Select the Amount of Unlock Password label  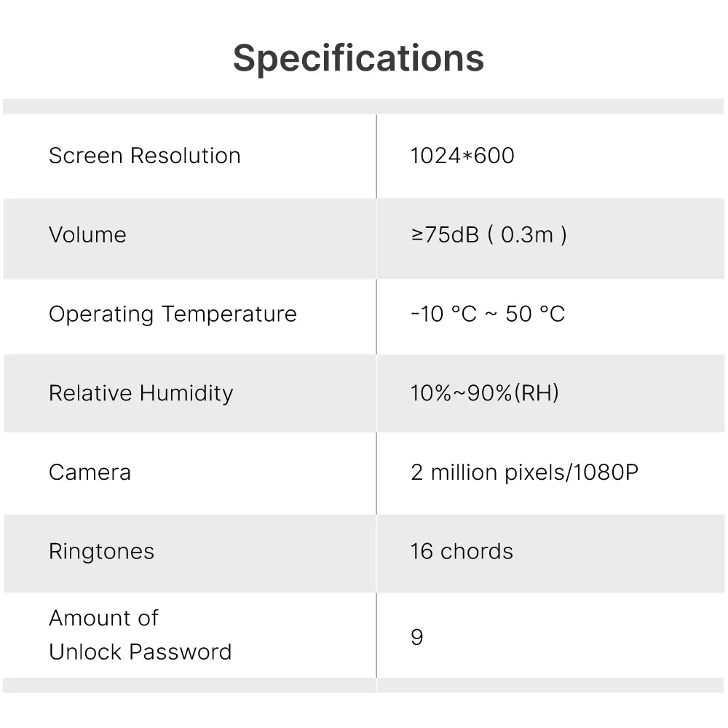(x=140, y=635)
